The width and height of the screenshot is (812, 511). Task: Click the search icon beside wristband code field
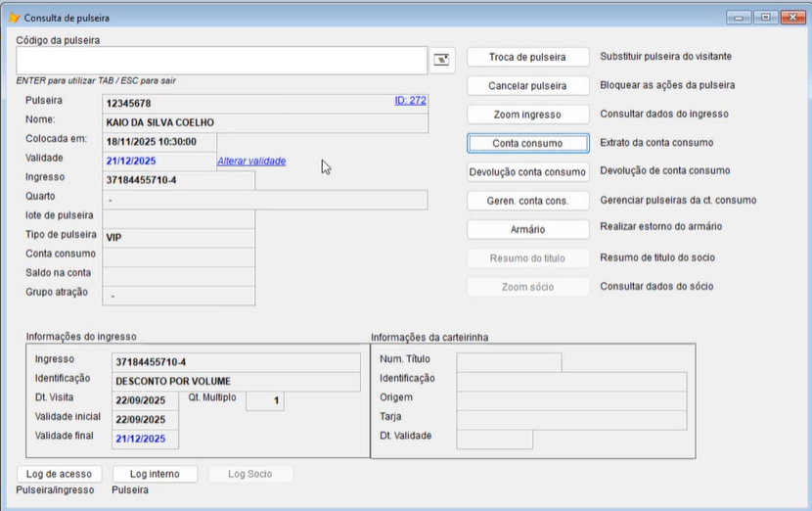[x=443, y=60]
